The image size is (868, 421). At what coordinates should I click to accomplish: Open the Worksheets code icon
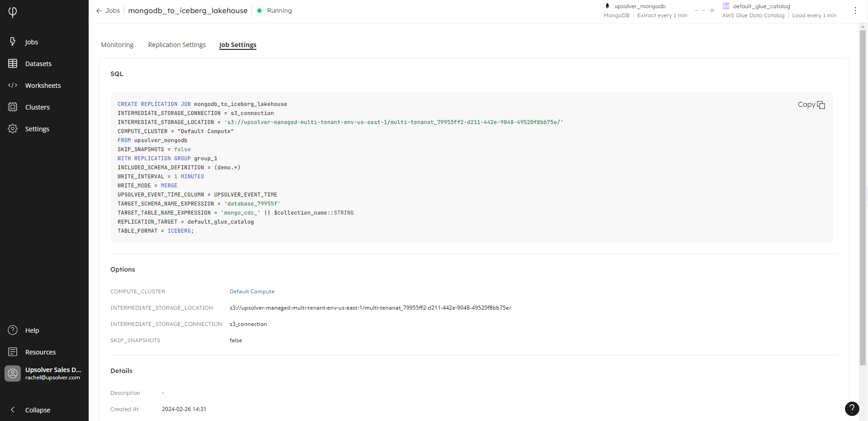point(13,85)
